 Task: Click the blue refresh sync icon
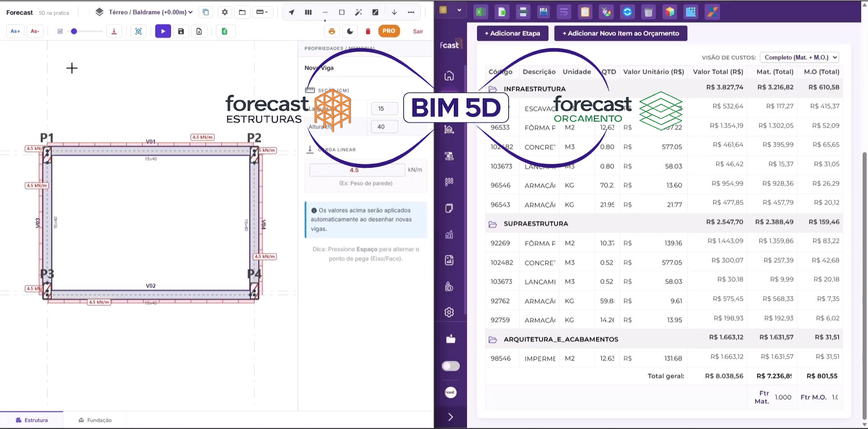tap(627, 12)
